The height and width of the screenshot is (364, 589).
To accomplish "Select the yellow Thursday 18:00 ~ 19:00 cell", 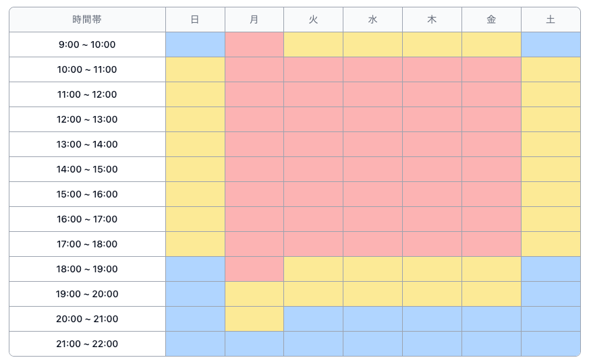I will coord(432,269).
